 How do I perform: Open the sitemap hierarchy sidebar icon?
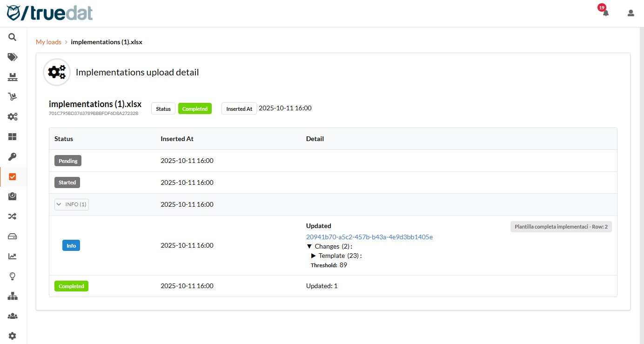(13, 296)
